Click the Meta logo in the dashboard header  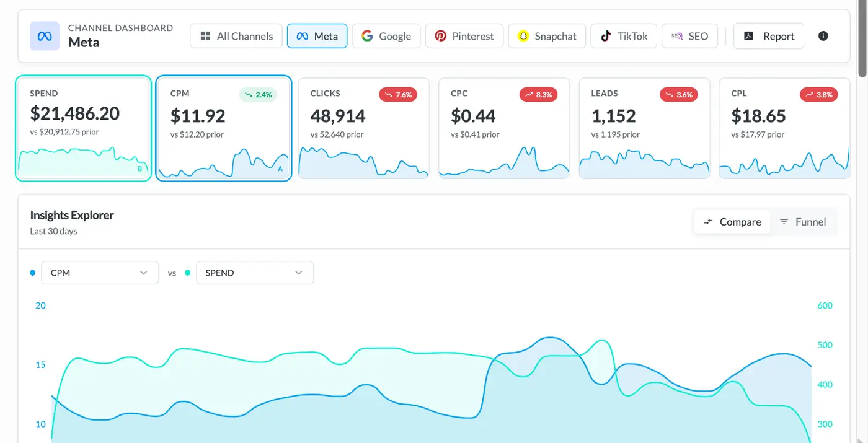click(45, 36)
